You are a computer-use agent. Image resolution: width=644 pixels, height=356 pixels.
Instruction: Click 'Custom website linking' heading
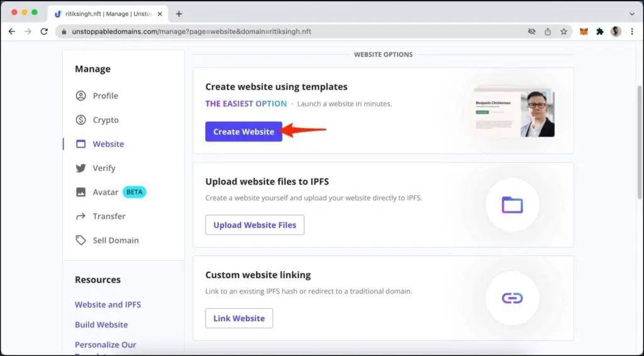[x=258, y=275]
